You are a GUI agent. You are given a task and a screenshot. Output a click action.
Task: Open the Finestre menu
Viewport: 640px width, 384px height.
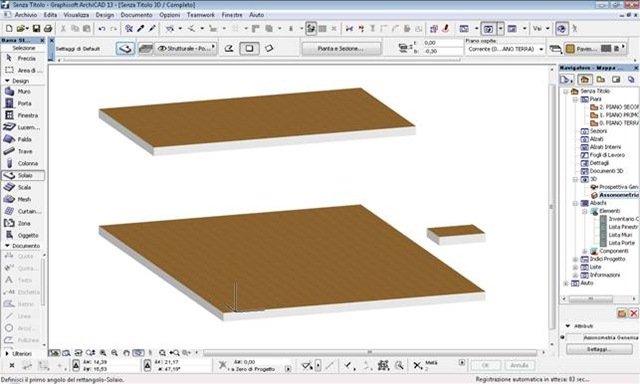[232, 15]
